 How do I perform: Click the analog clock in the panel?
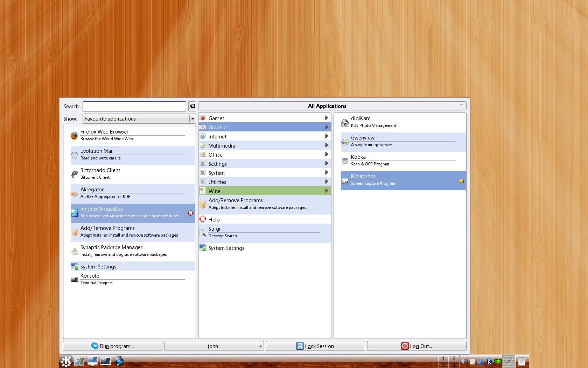[x=509, y=361]
